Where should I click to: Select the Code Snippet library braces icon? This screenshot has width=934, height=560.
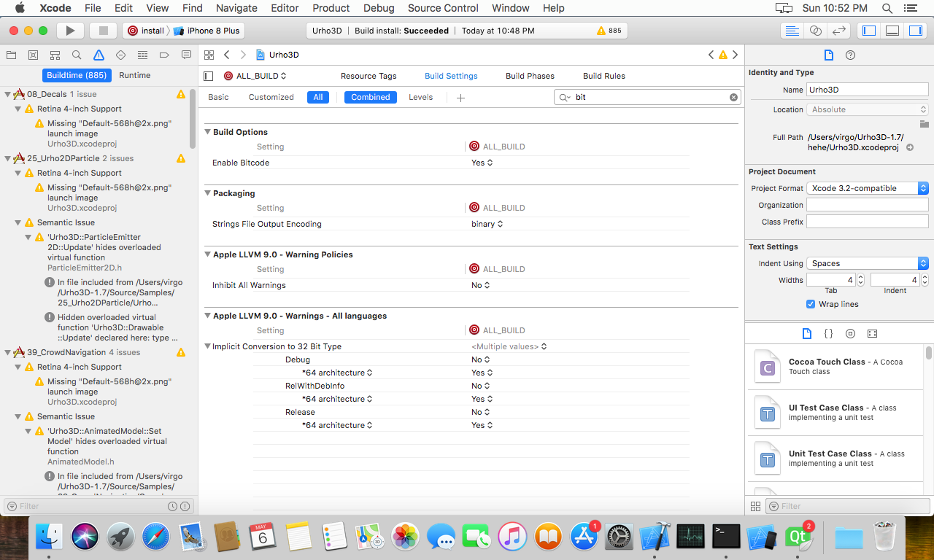tap(828, 333)
